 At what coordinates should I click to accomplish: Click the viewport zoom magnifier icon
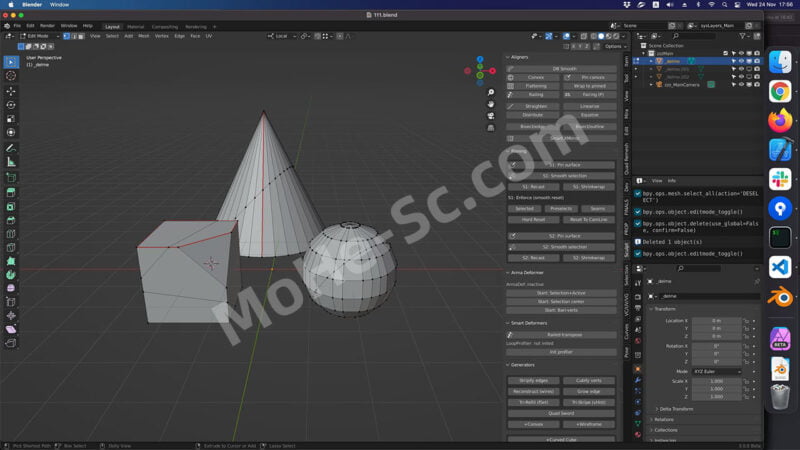pyautogui.click(x=491, y=92)
